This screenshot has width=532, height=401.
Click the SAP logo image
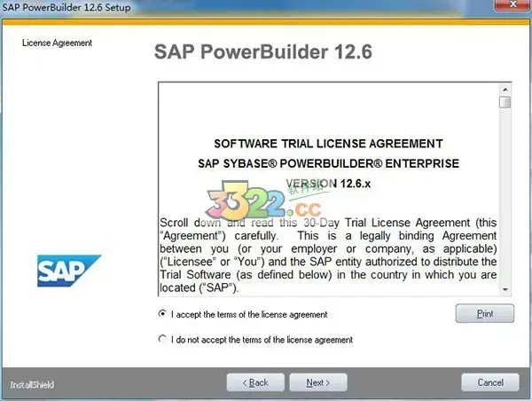[x=69, y=271]
